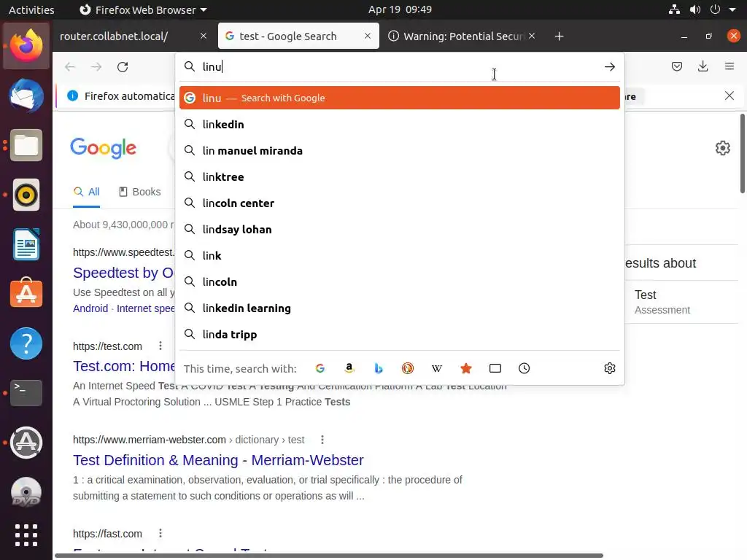747x560 pixels.
Task: Search with Bing one-off engine icon
Action: (x=379, y=368)
